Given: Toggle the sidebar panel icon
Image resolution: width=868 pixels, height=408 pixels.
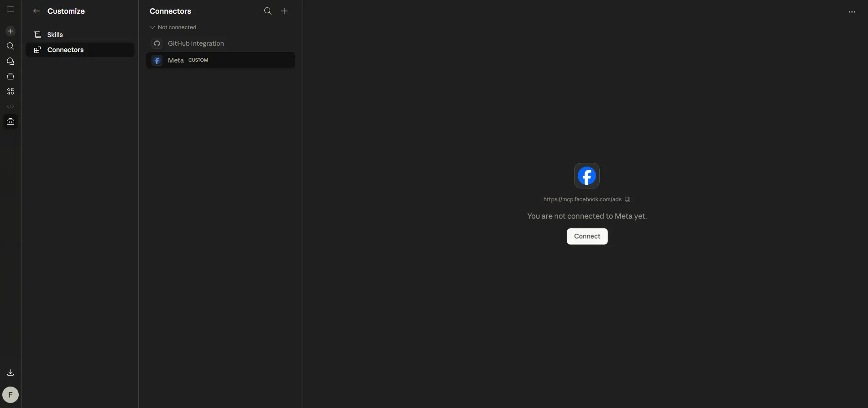Looking at the screenshot, I should pos(10,10).
